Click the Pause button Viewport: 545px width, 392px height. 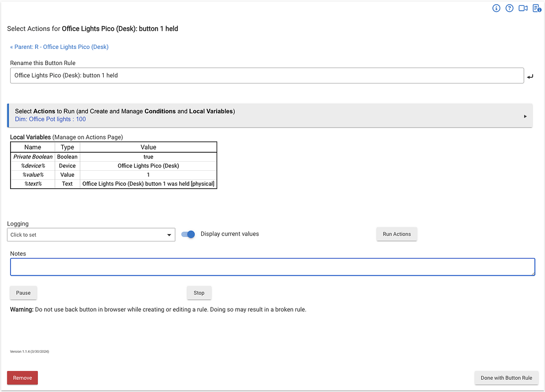coord(23,293)
